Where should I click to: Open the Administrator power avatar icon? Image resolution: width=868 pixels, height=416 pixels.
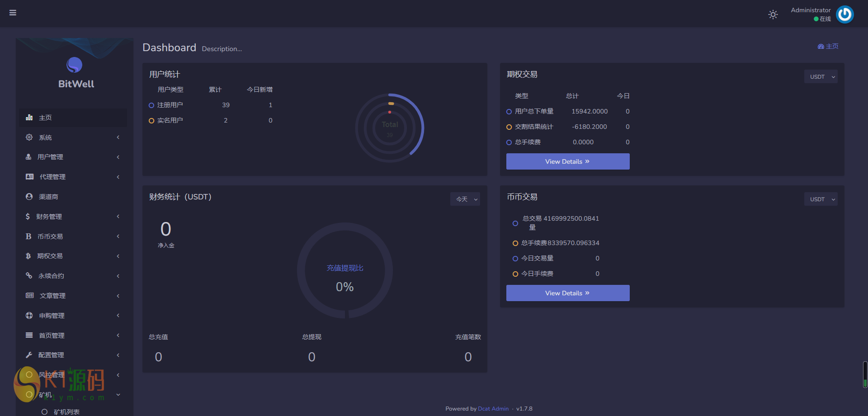click(x=844, y=14)
